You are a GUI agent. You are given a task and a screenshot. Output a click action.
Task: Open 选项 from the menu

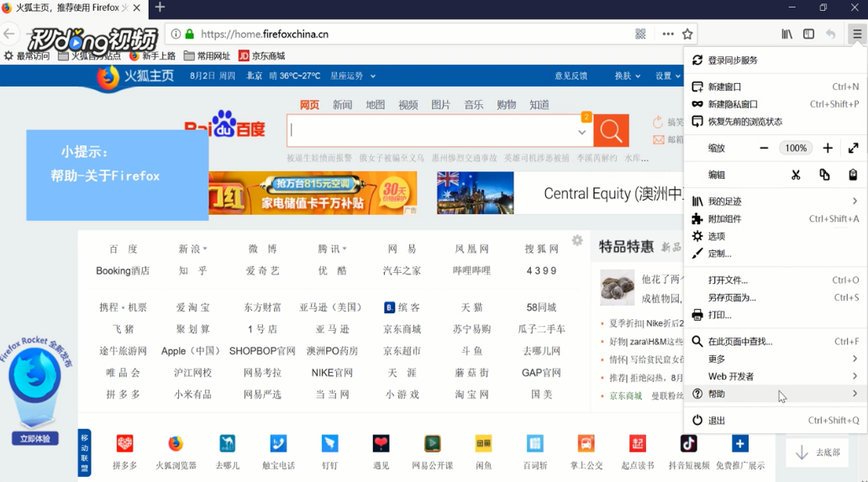tap(775, 236)
